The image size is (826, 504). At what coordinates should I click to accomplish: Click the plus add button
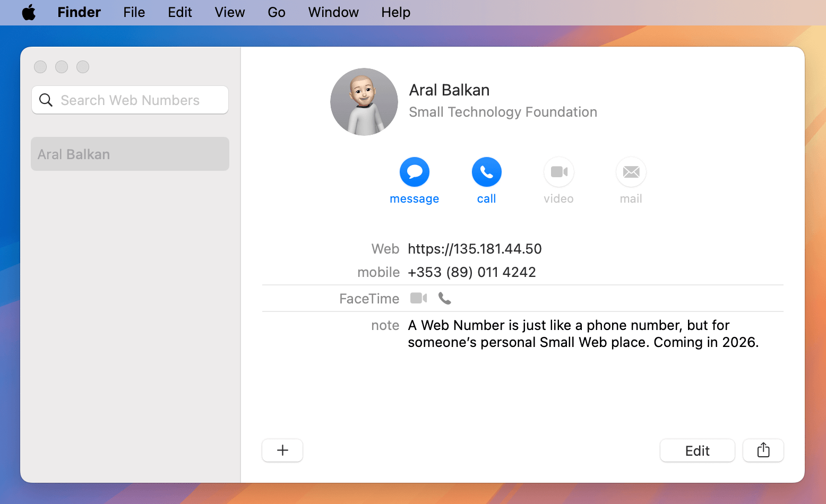click(282, 450)
